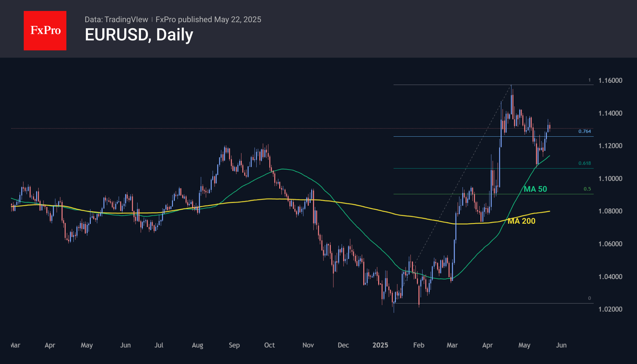Click the red FxPro logo
This screenshot has height=364, width=637.
(x=45, y=30)
